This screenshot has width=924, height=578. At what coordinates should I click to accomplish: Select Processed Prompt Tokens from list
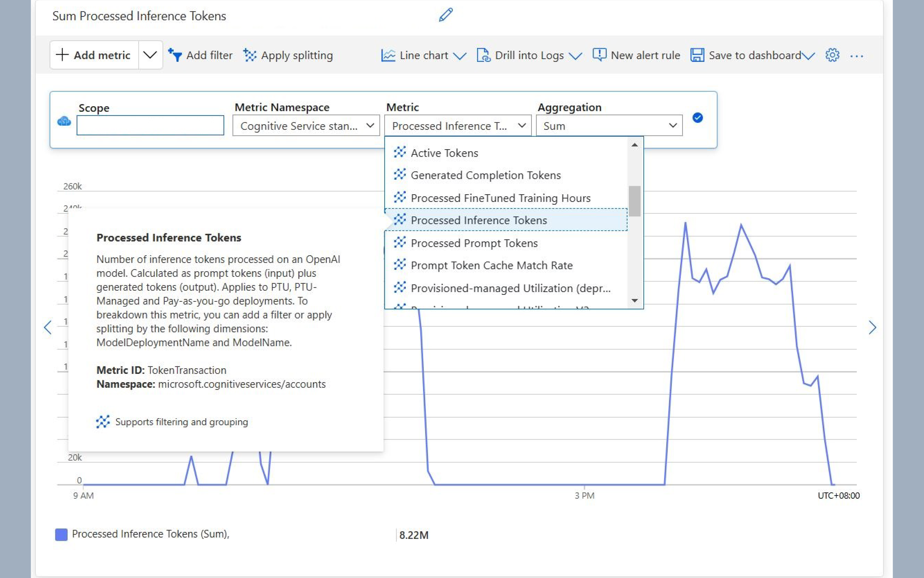coord(474,243)
